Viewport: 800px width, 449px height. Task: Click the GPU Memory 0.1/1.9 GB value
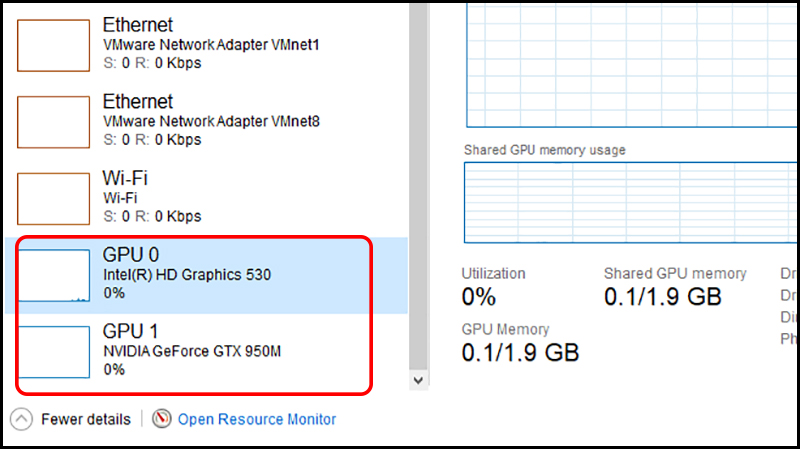pos(520,352)
